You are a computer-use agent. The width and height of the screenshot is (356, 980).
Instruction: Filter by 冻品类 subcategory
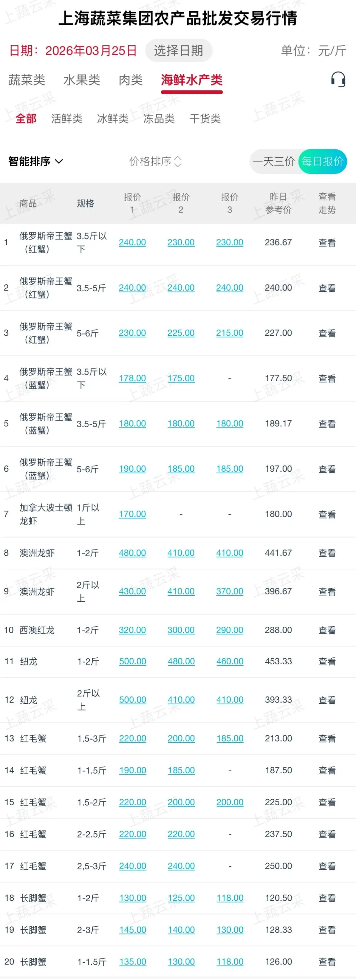(x=159, y=119)
